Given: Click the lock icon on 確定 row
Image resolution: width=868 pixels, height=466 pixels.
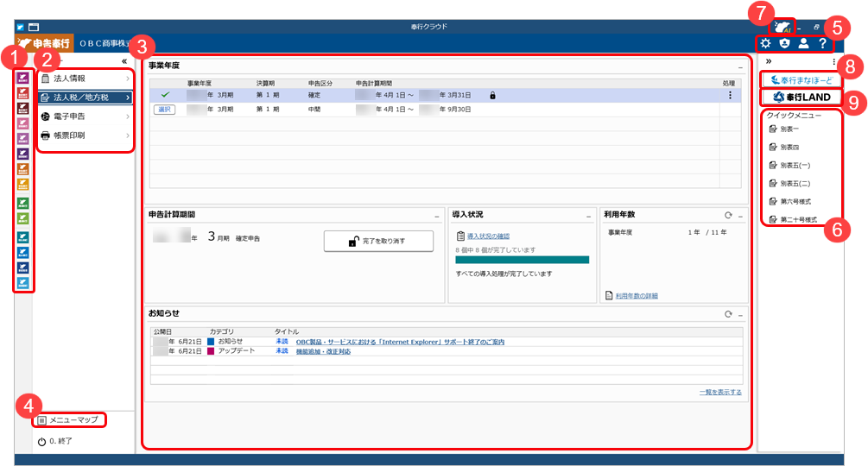Looking at the screenshot, I should coord(492,96).
